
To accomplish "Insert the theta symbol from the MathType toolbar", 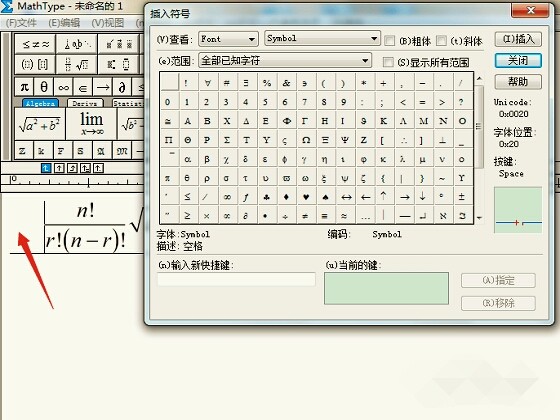I will click(x=44, y=87).
